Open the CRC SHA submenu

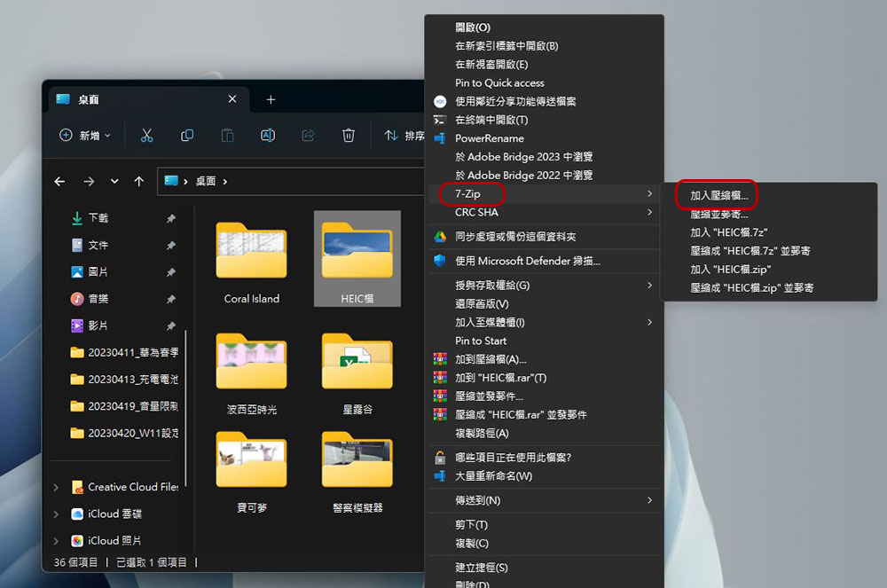tap(543, 213)
